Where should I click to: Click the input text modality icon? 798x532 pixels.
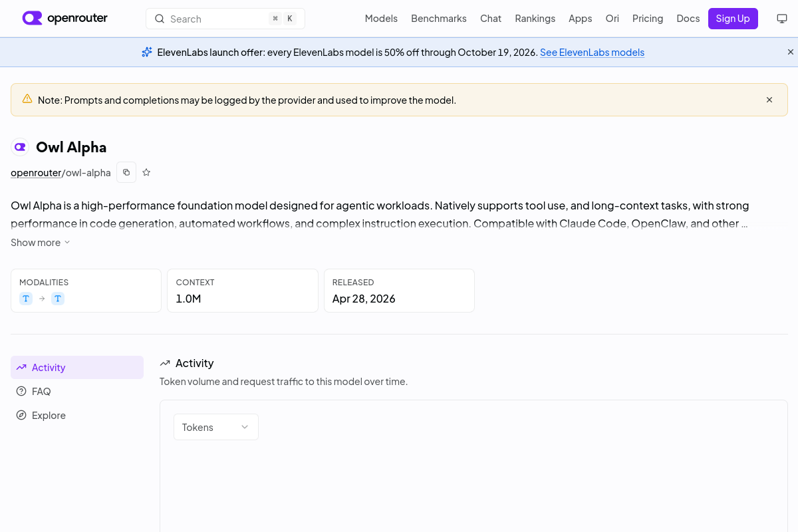[x=26, y=299]
